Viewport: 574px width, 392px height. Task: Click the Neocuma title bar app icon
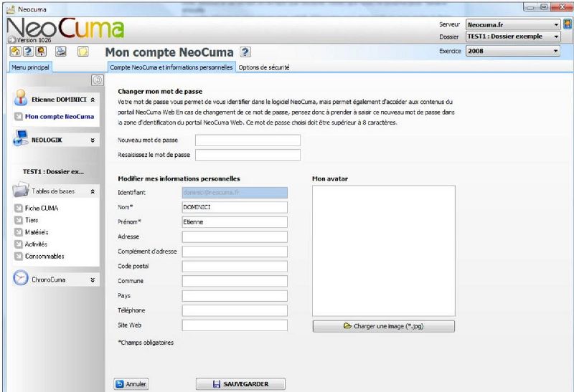pos(11,9)
